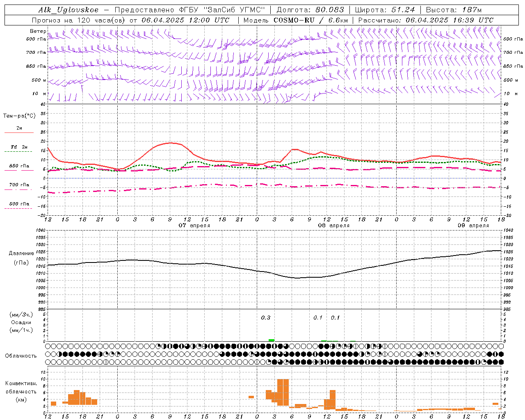
Task: Click the Рассчитано: 06.04.2025 16:39 UTC timestamp
Action: pos(426,20)
